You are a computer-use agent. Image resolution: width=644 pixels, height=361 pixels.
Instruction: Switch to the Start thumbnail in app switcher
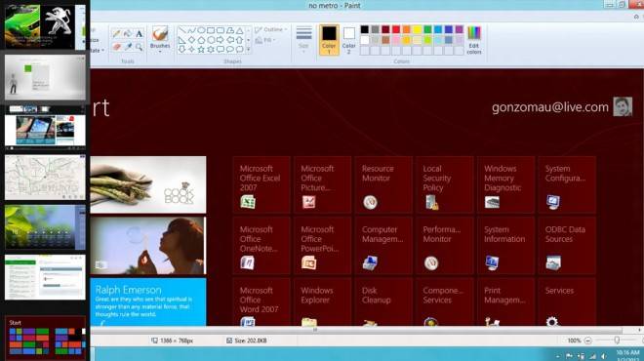45,337
